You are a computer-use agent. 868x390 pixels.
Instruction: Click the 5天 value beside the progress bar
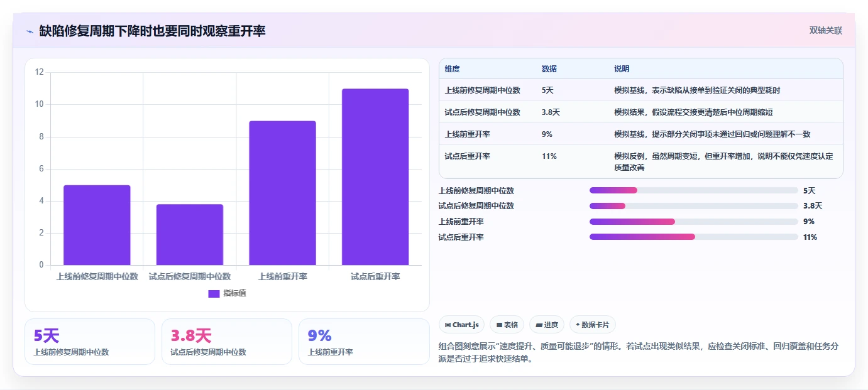[x=809, y=191]
